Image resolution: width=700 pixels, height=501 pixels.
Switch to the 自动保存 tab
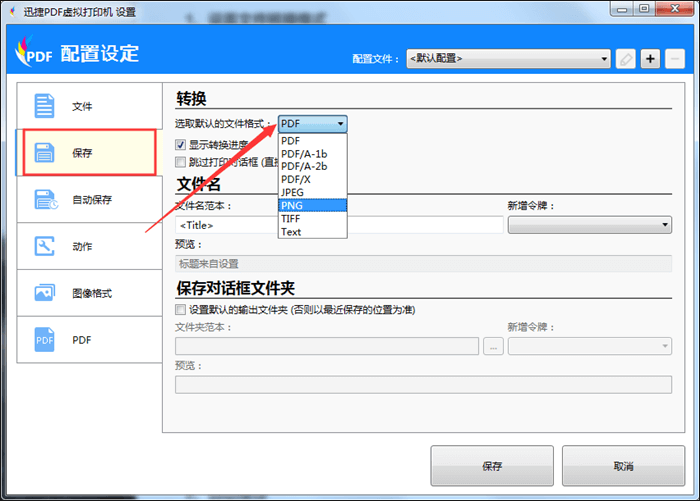89,200
